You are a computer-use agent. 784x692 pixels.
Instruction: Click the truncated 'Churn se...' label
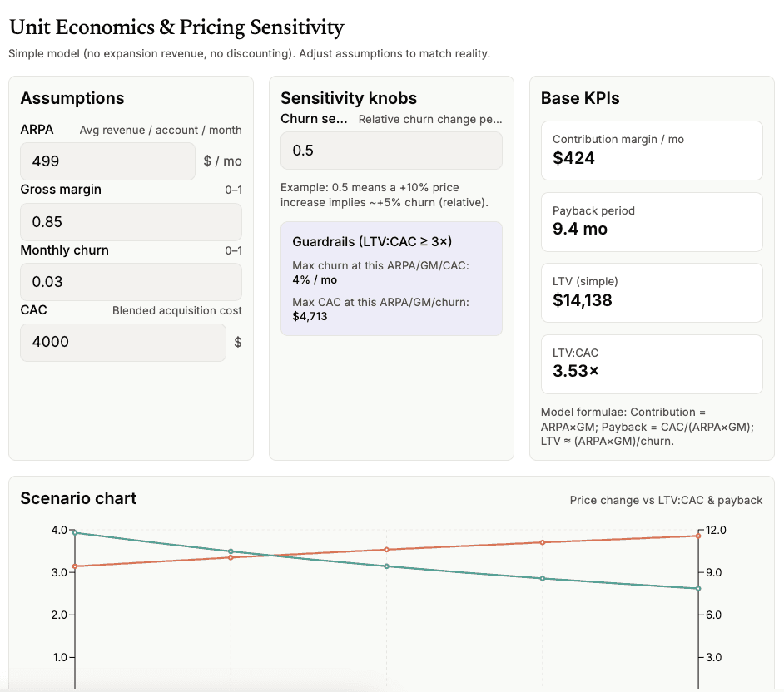pyautogui.click(x=314, y=119)
